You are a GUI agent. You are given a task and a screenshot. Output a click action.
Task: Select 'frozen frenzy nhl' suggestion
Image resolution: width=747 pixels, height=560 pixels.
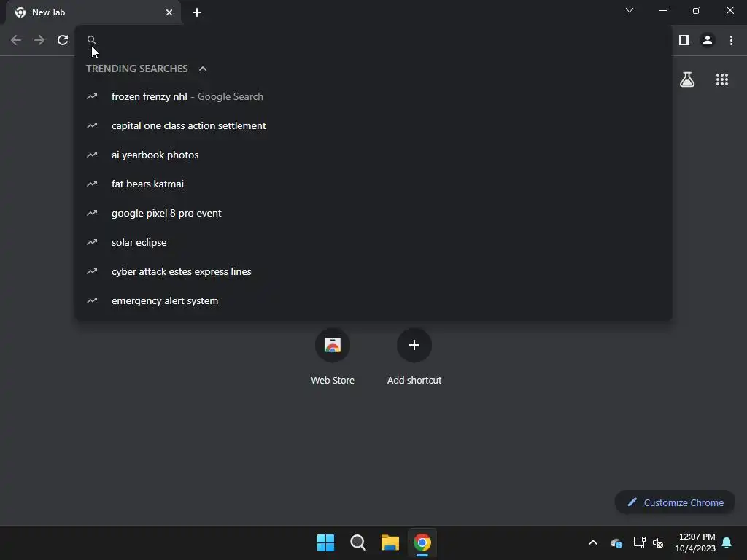click(x=373, y=97)
